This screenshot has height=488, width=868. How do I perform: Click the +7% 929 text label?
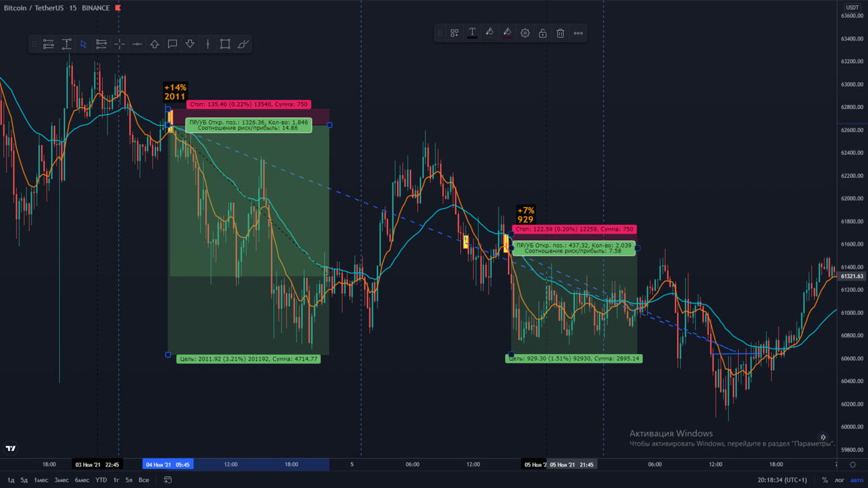pyautogui.click(x=526, y=215)
